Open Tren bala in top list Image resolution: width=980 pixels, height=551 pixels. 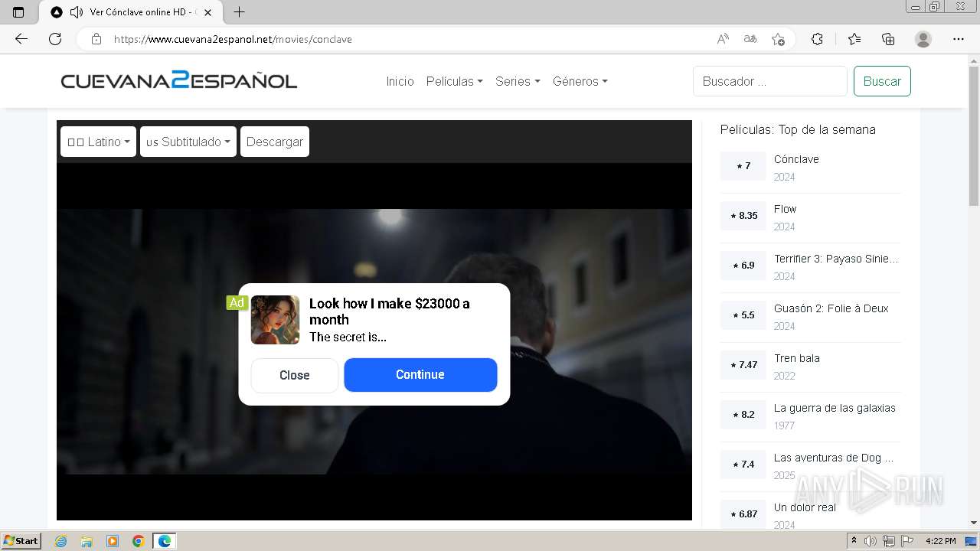pyautogui.click(x=797, y=358)
